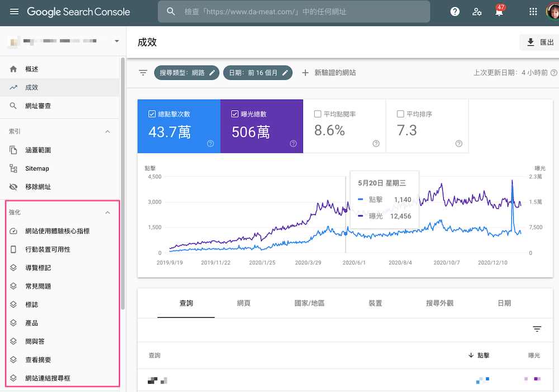The width and height of the screenshot is (559, 392).
Task: Open Google apps grid icon
Action: [x=533, y=12]
